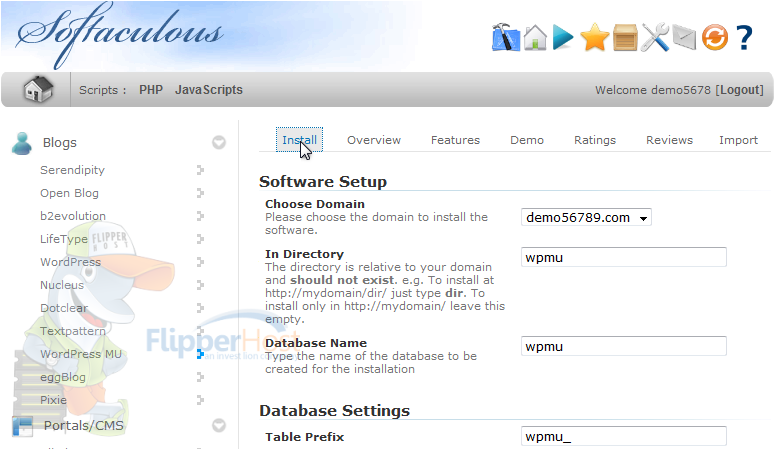
Task: Switch to the Install tab
Action: (x=299, y=140)
